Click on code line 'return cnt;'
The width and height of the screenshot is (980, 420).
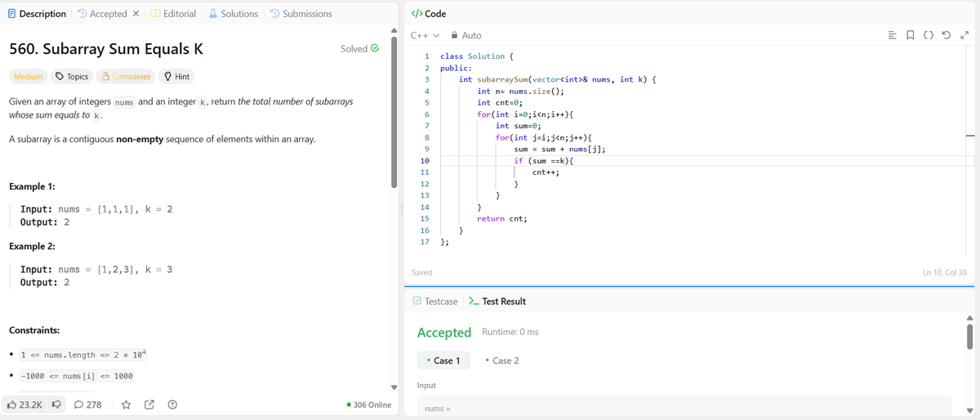pyautogui.click(x=501, y=219)
